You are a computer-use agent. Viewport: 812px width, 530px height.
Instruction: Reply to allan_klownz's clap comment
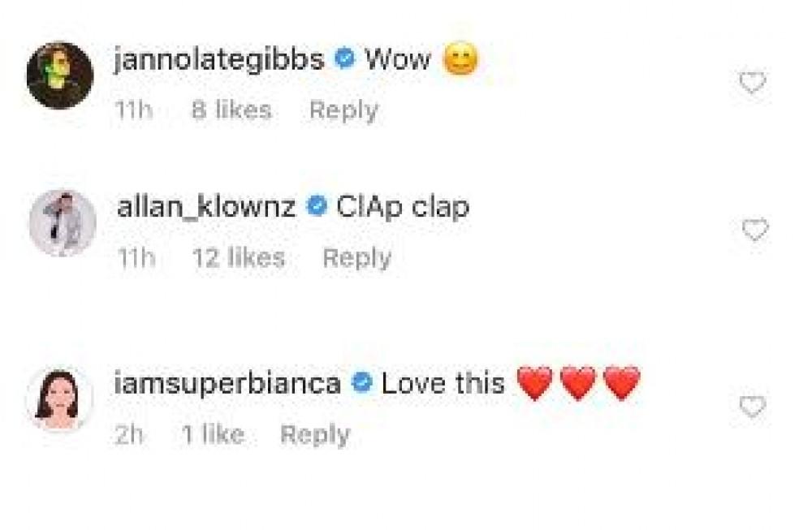pyautogui.click(x=356, y=258)
